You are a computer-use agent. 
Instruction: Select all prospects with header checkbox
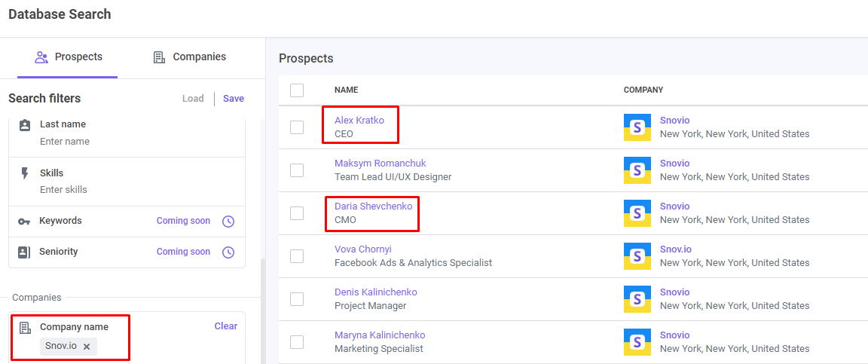pyautogui.click(x=297, y=90)
